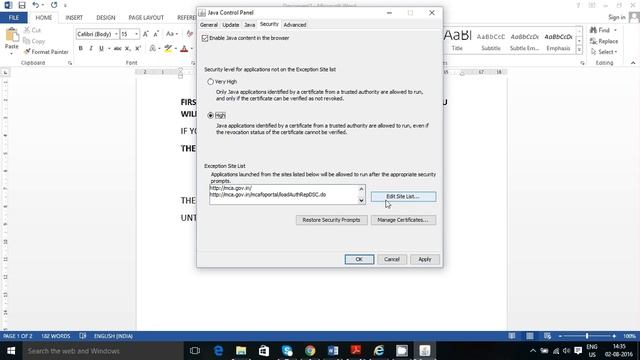Viewport: 640px width, 360px height.
Task: Click Manage Certificates button
Action: (x=403, y=220)
